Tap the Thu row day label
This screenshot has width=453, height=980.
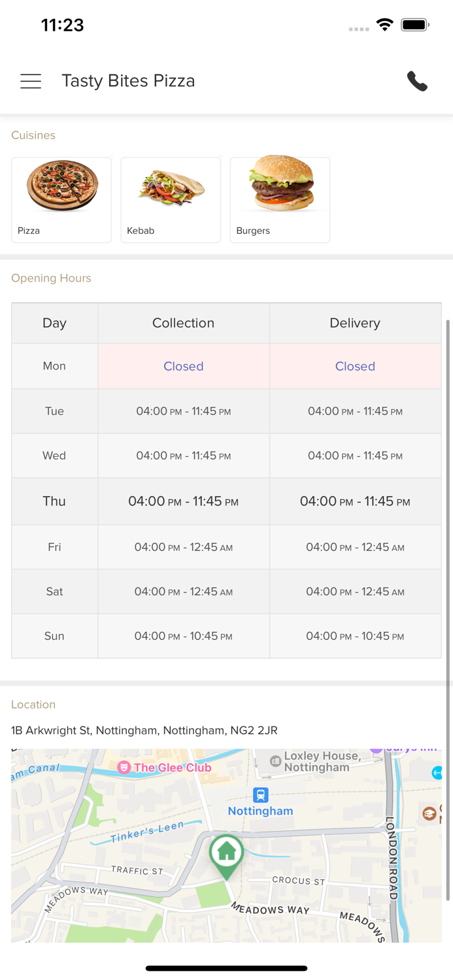(x=54, y=501)
